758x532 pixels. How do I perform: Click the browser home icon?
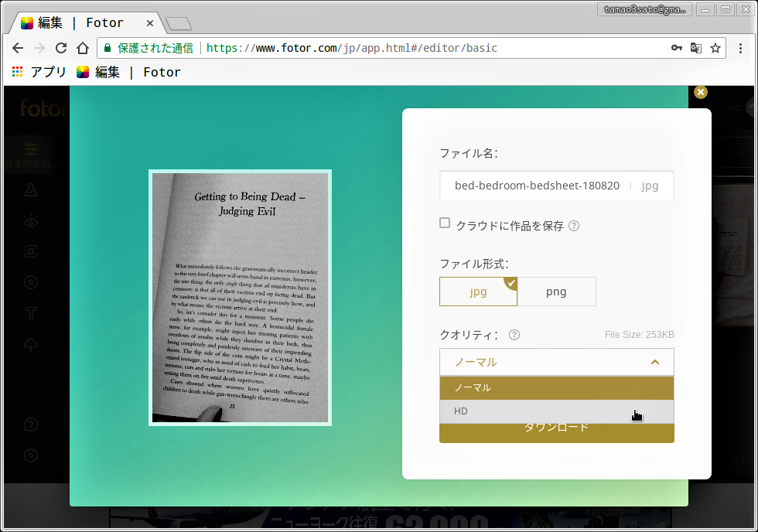click(x=83, y=48)
